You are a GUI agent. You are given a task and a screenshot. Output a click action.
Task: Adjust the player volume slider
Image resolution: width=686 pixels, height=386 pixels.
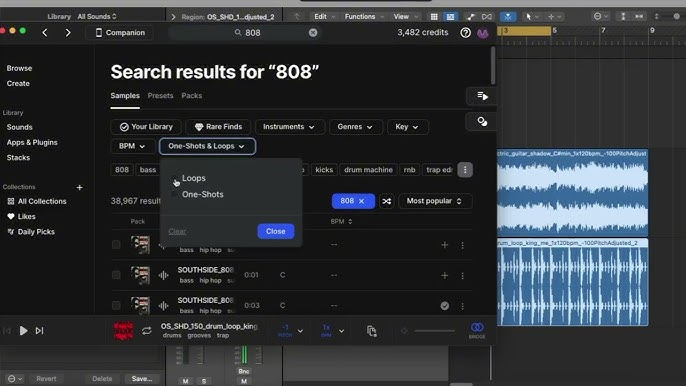tap(434, 331)
